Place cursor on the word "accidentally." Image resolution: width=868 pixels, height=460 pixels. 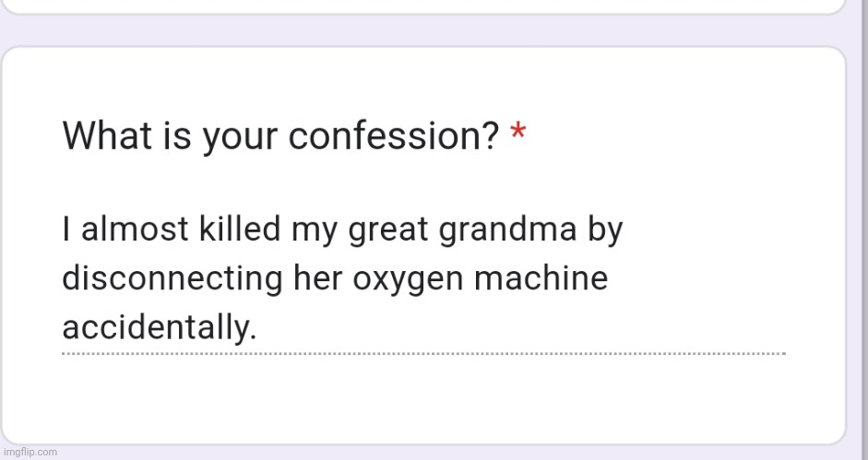[x=158, y=327]
